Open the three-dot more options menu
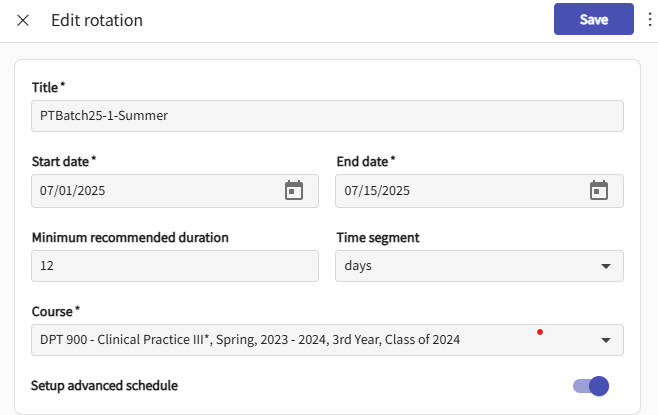Screen dimensions: 658x415 pos(648,20)
